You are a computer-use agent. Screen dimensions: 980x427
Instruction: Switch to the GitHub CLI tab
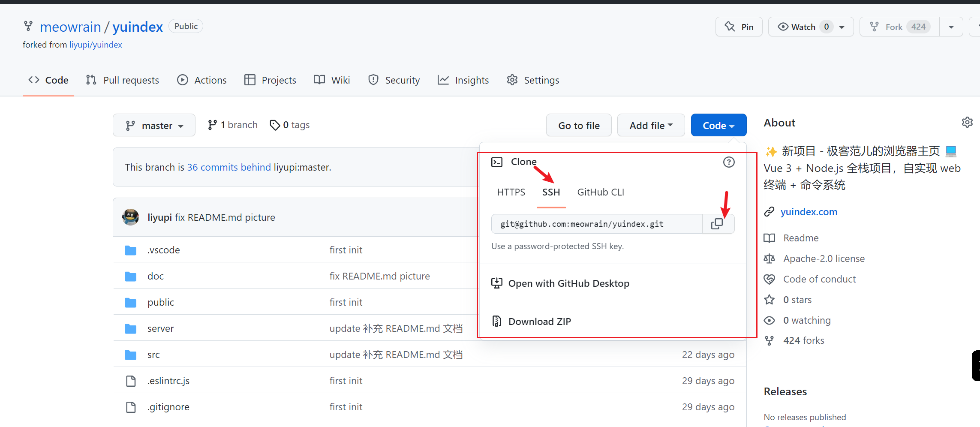(x=600, y=192)
